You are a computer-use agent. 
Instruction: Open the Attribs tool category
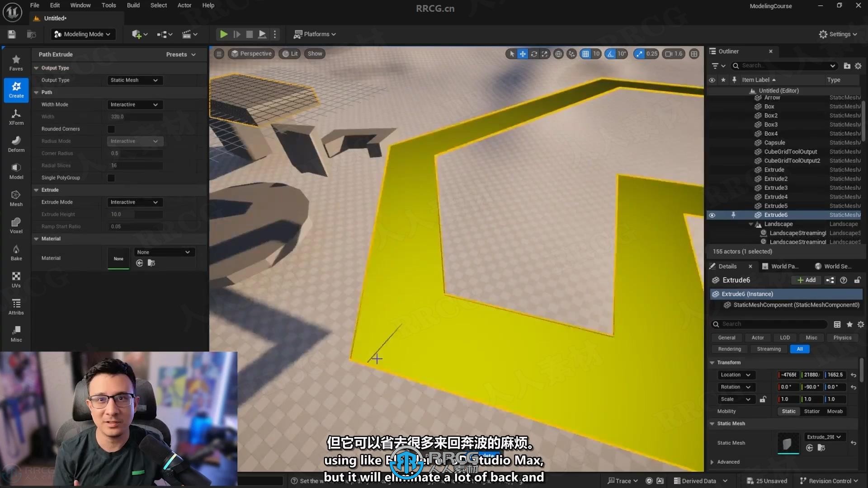click(x=16, y=307)
